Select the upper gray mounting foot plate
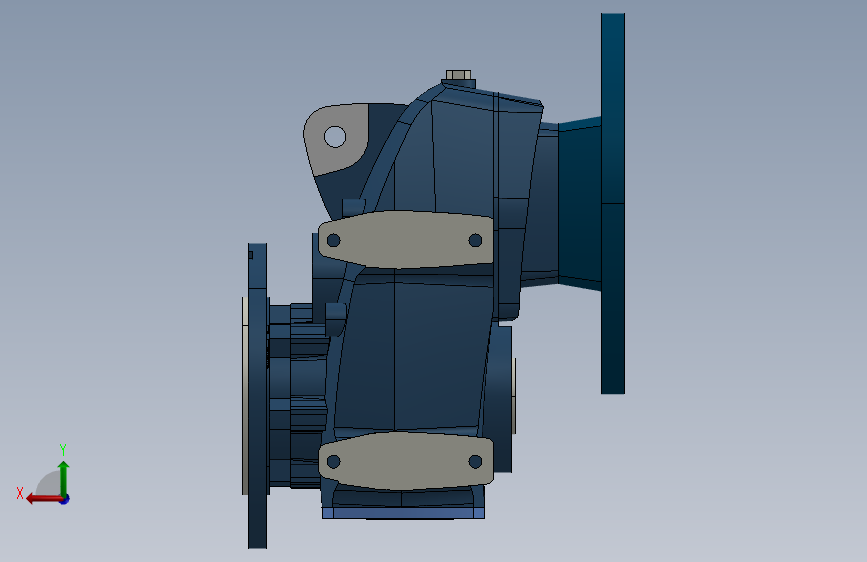 click(405, 240)
